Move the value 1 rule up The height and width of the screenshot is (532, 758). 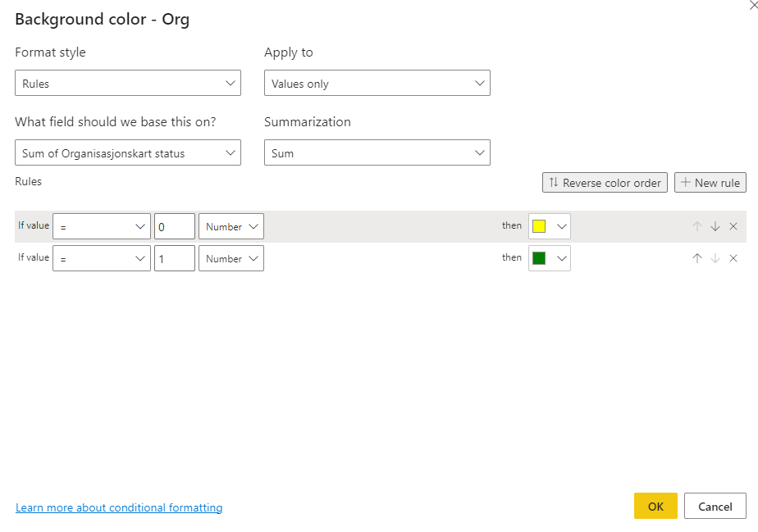point(696,258)
